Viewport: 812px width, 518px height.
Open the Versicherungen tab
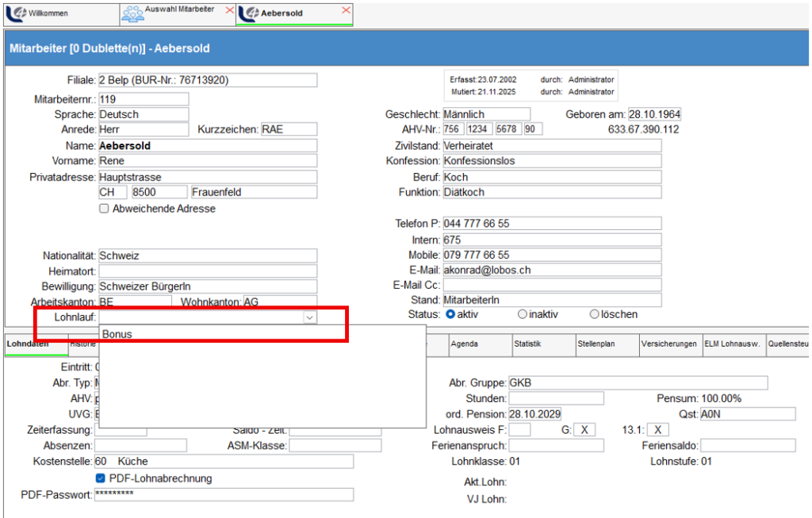click(x=671, y=343)
